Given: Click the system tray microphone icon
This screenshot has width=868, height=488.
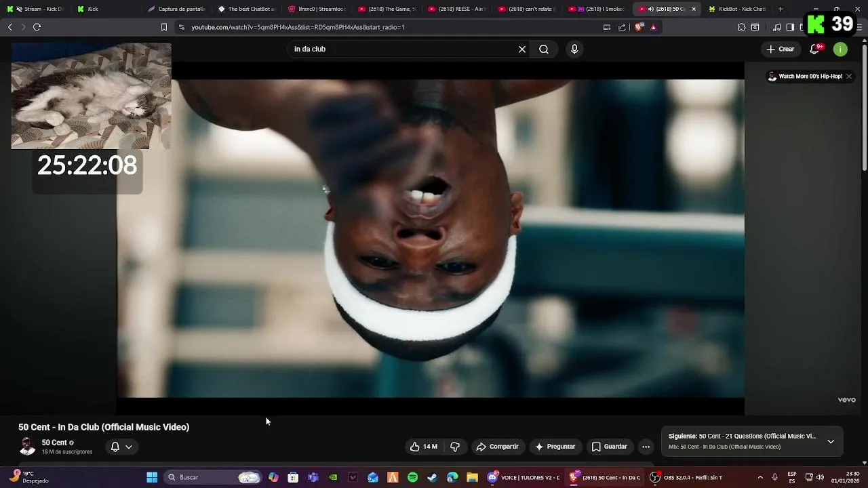Looking at the screenshot, I should coord(775,477).
